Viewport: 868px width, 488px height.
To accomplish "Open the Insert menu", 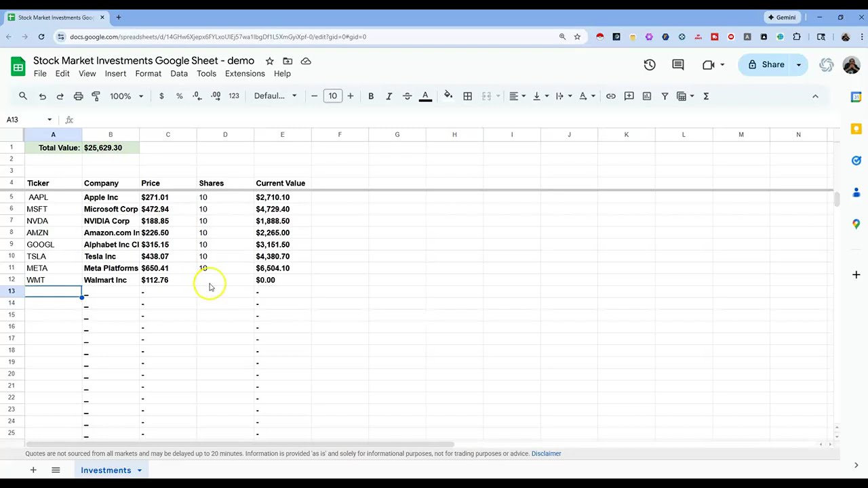I will tap(115, 74).
